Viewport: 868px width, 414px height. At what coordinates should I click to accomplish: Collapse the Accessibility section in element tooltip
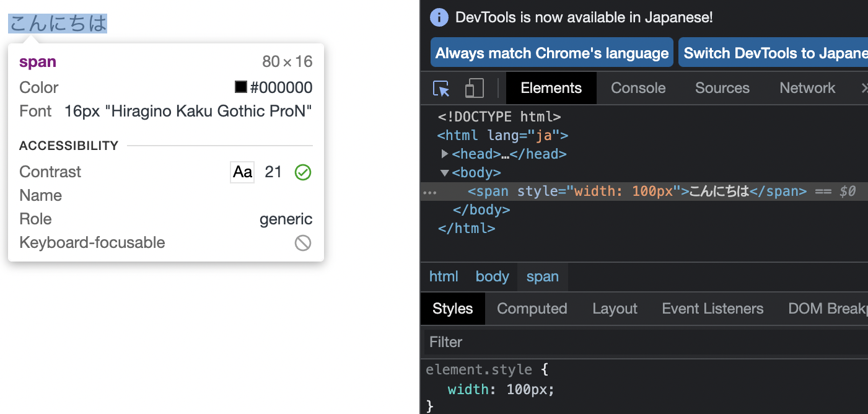coord(69,146)
